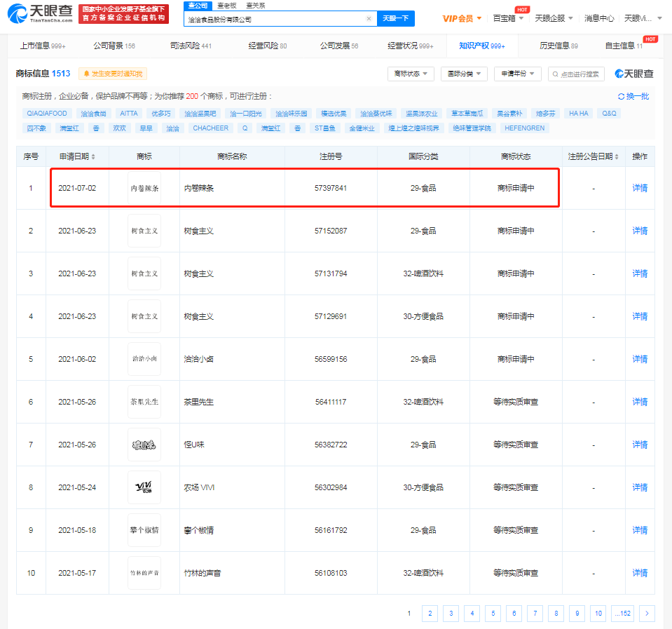Click the TianYanCha logo

(x=40, y=14)
